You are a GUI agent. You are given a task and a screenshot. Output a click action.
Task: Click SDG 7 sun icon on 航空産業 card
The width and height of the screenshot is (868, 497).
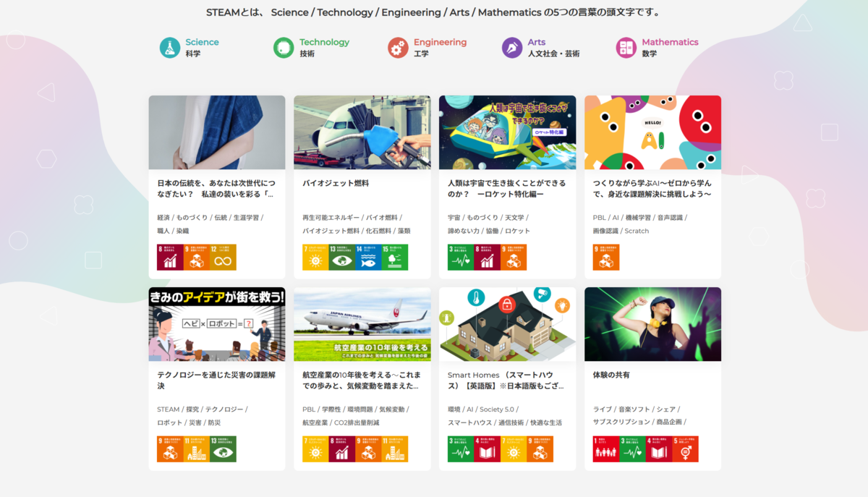pyautogui.click(x=315, y=449)
